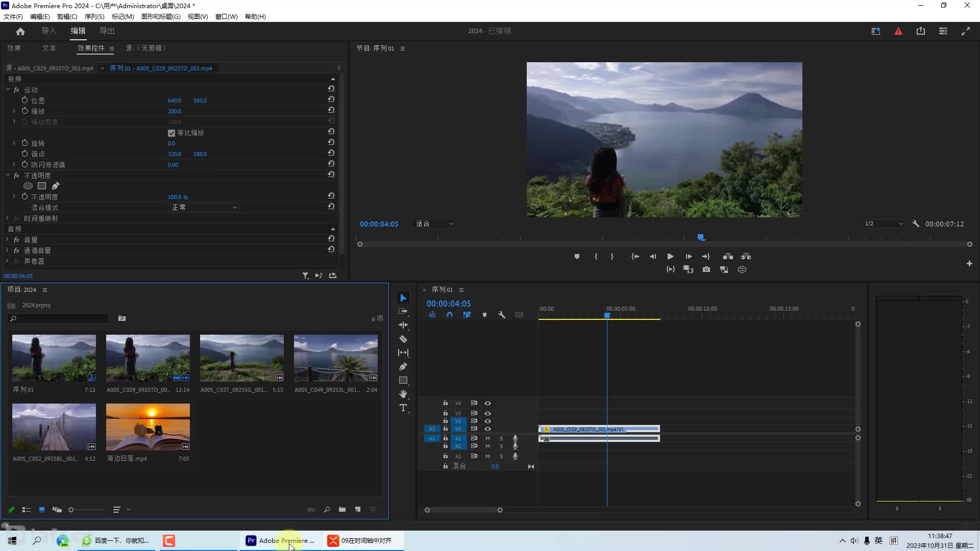Viewport: 980px width, 551px height.
Task: Expand the 音量 volume effect
Action: pyautogui.click(x=7, y=239)
